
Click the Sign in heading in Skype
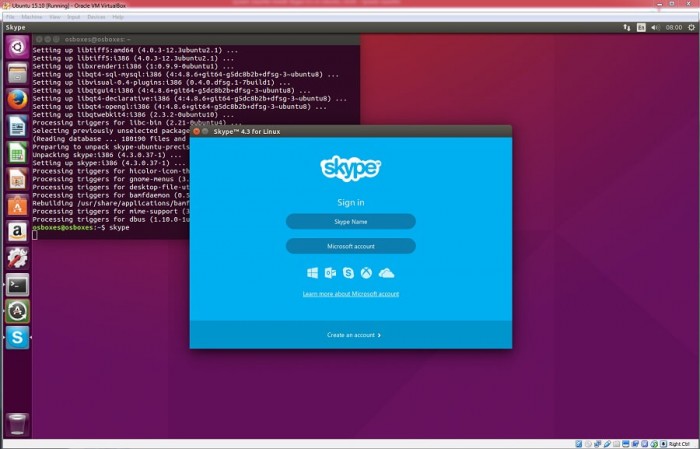pos(350,202)
